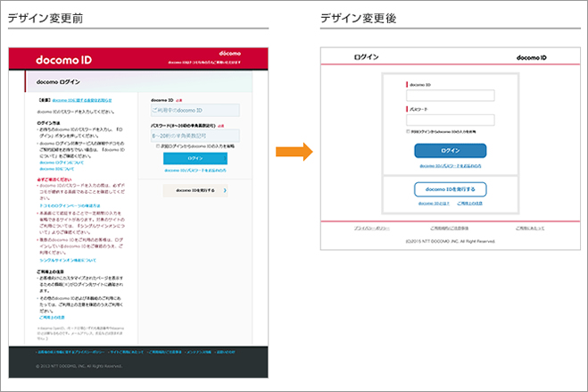Click the docomo ログイン heading in the old design
Viewport: 588px width, 392px height.
(x=58, y=82)
